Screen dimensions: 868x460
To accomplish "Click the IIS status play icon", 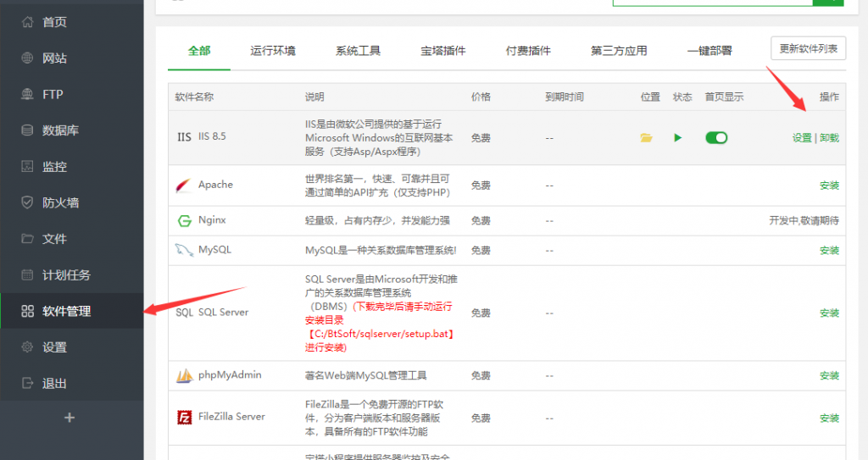I will [x=677, y=138].
